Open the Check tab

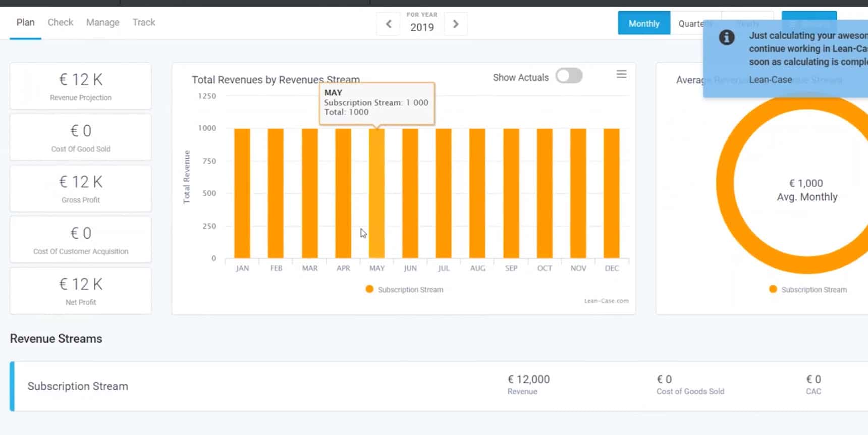click(x=60, y=22)
